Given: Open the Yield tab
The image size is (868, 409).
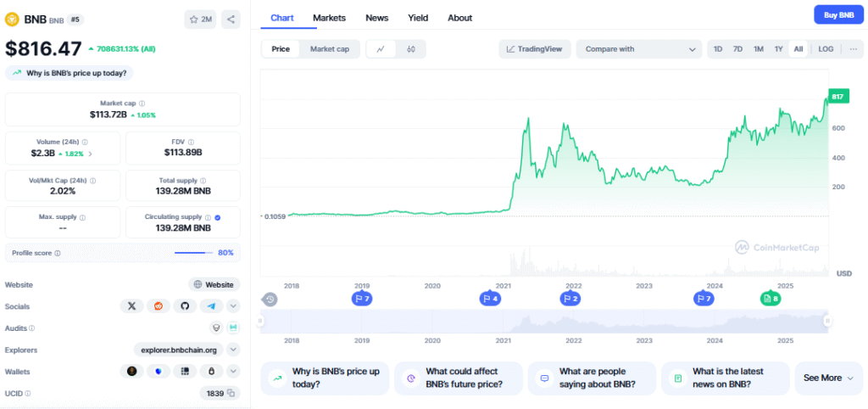Looking at the screenshot, I should coord(418,18).
